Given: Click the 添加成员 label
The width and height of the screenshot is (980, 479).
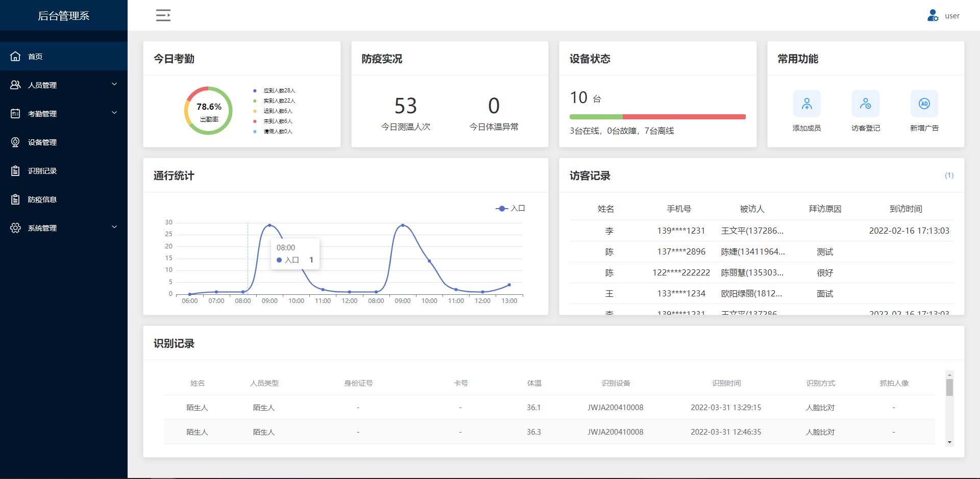Looking at the screenshot, I should (x=806, y=128).
